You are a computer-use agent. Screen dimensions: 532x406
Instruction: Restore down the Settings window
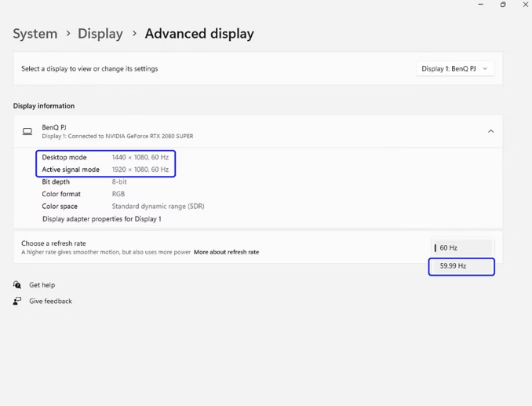503,5
